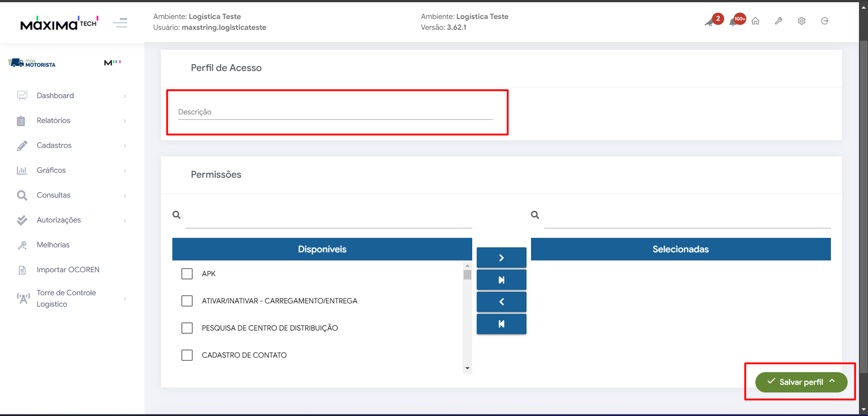Image resolution: width=868 pixels, height=416 pixels.
Task: Click the logout icon in header
Action: (825, 21)
